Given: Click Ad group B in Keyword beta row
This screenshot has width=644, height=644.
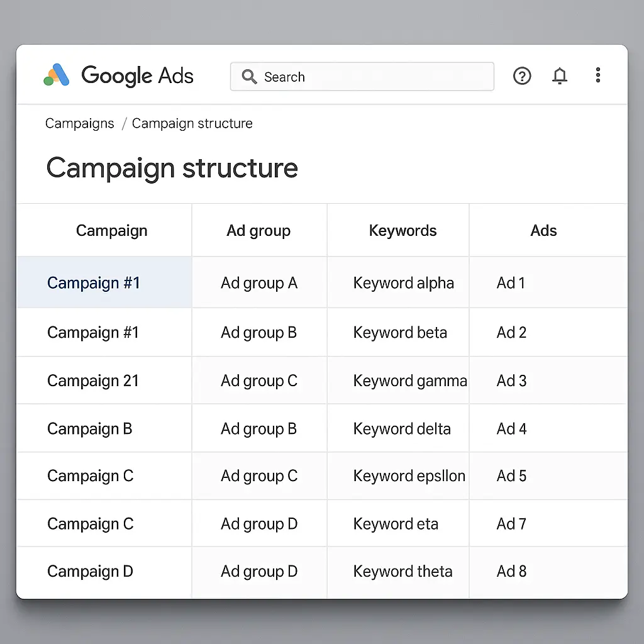Looking at the screenshot, I should pos(258,332).
